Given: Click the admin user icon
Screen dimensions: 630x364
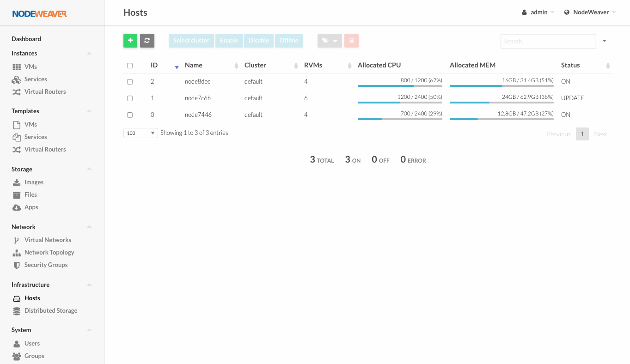Looking at the screenshot, I should tap(524, 12).
